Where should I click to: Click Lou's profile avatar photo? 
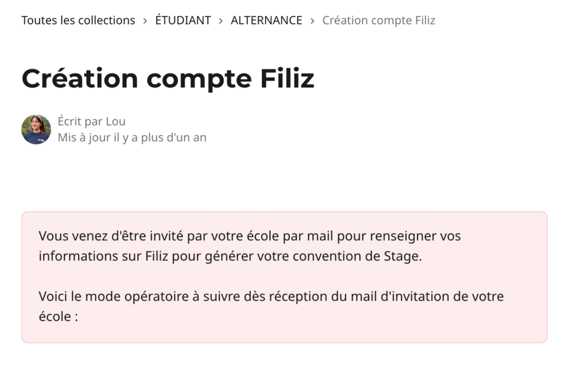tap(36, 129)
